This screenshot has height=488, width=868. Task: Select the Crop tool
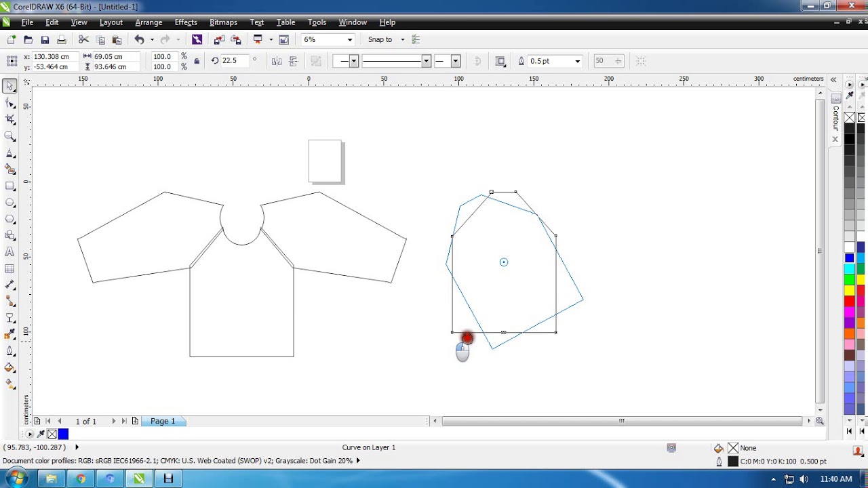coord(10,119)
